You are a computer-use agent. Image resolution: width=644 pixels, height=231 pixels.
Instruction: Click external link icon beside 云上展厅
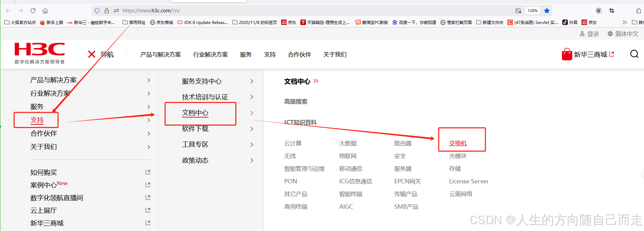point(148,210)
